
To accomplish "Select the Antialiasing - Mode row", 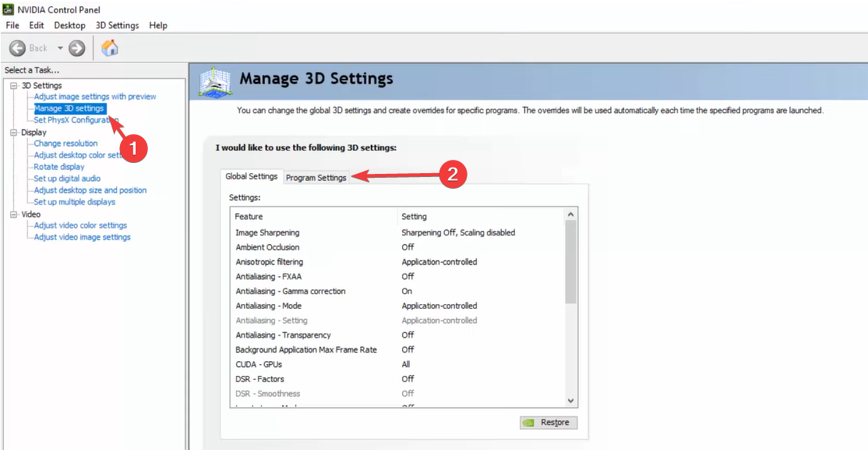I will click(x=397, y=306).
